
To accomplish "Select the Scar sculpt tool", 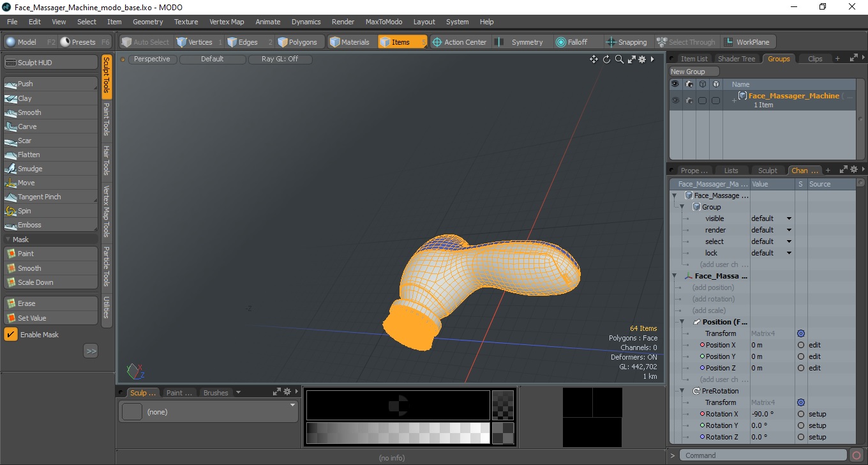I will tap(50, 141).
